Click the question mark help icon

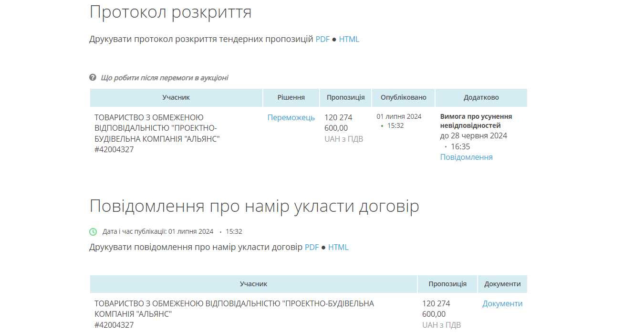tap(93, 77)
